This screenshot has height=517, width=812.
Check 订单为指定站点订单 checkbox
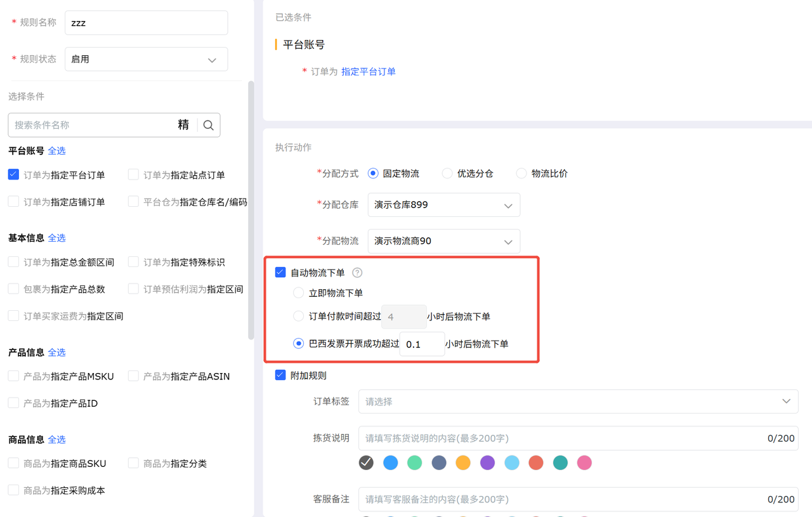click(133, 174)
